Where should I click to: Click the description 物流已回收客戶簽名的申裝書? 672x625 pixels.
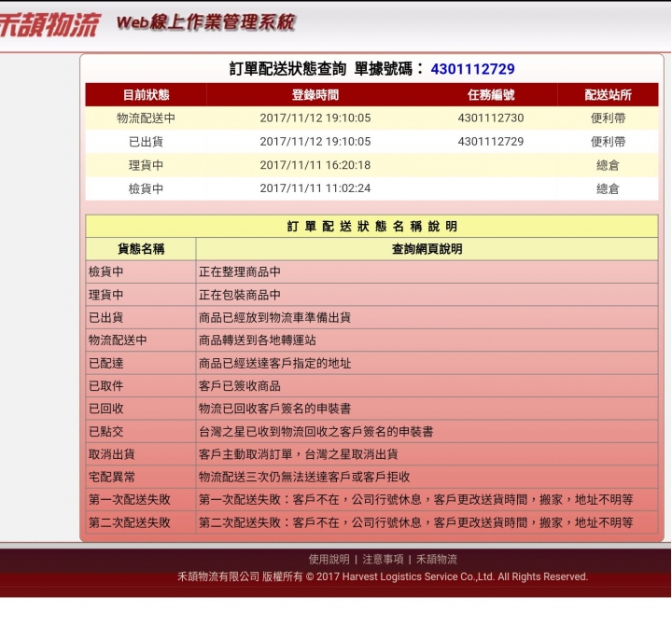pos(274,409)
